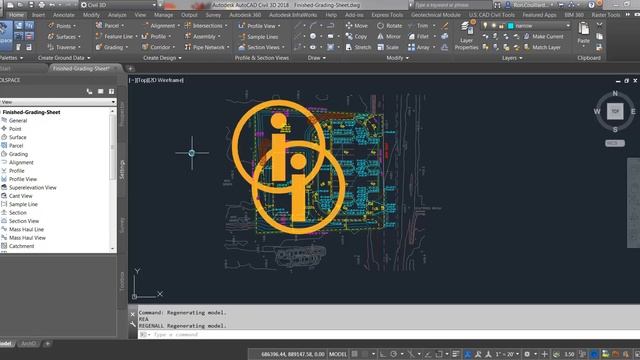Viewport: 640px width, 360px height.
Task: Toggle polar tracking in status bar
Action: 394,354
